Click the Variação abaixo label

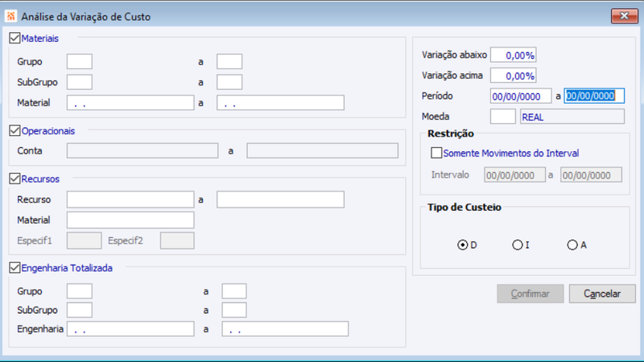coord(454,55)
